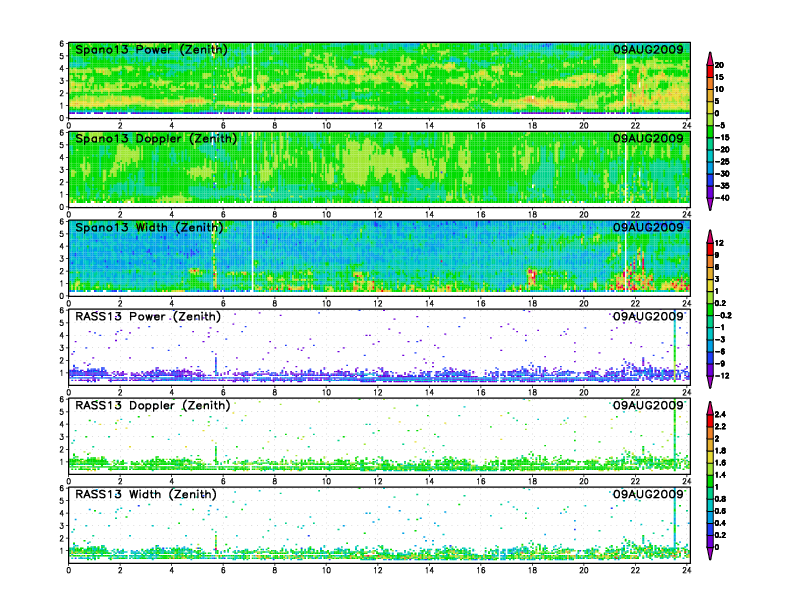792x612 pixels.
Task: Click the hour 22 tick label under Spano13 Width
Action: click(635, 303)
